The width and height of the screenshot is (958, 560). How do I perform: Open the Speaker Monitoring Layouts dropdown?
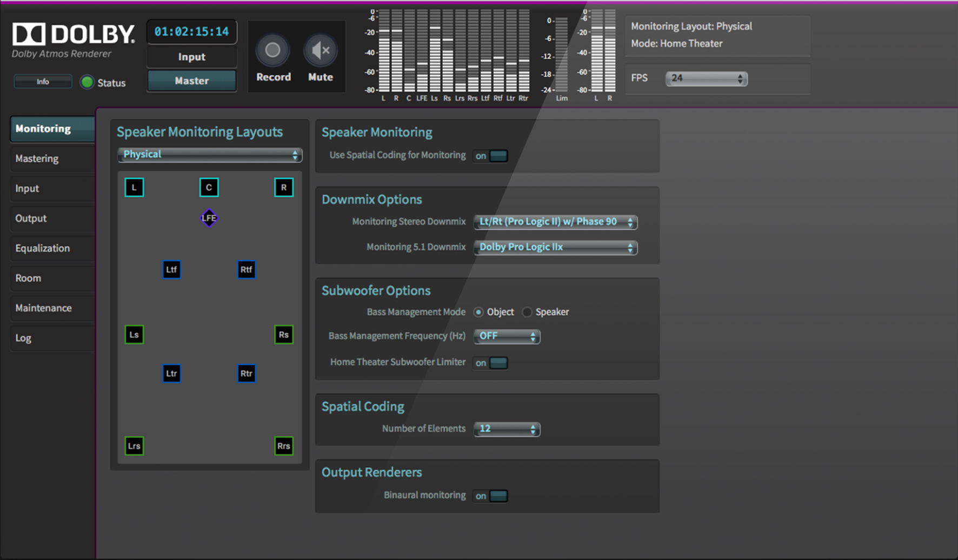[x=210, y=155]
